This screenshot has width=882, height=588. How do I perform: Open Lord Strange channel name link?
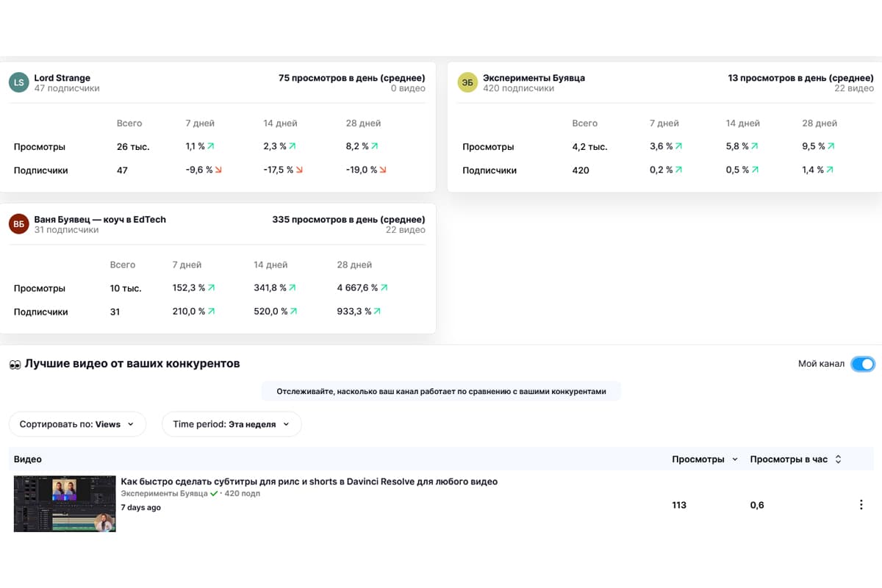point(62,77)
